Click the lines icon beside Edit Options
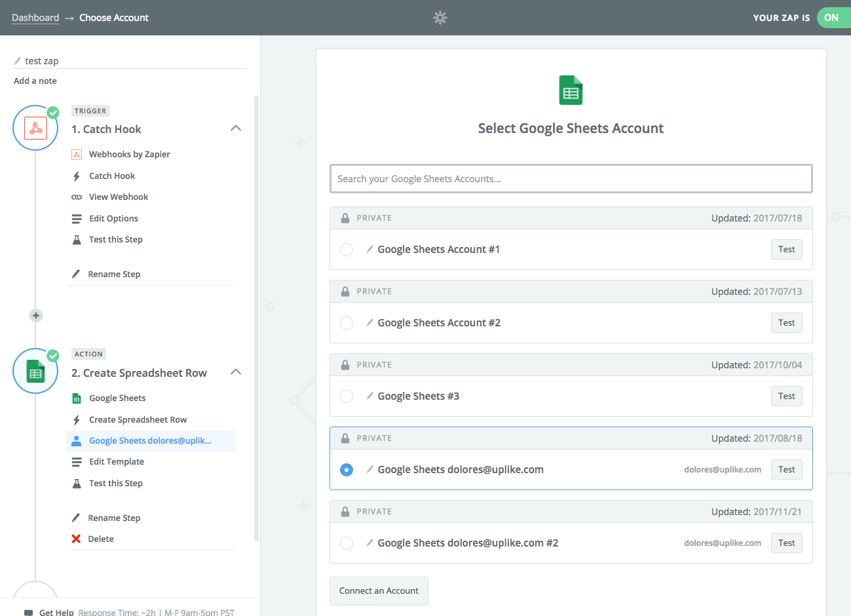Screen dimensions: 851x616 (x=77, y=219)
